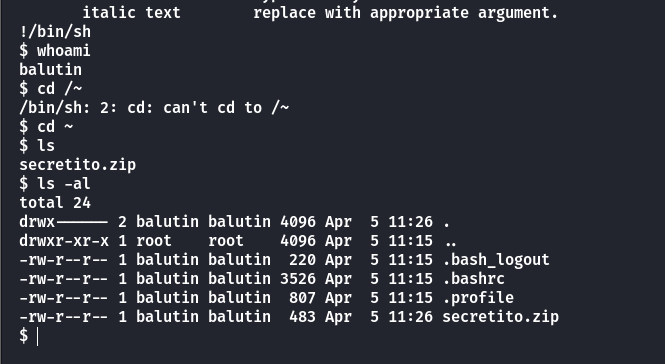The height and width of the screenshot is (364, 665).
Task: Click secretito.zip in the ls -al listing
Action: click(500, 317)
